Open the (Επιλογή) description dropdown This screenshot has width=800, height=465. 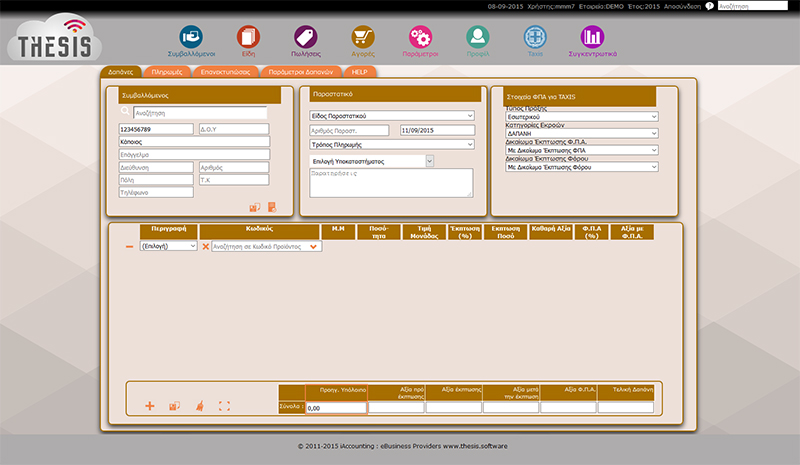(x=168, y=246)
